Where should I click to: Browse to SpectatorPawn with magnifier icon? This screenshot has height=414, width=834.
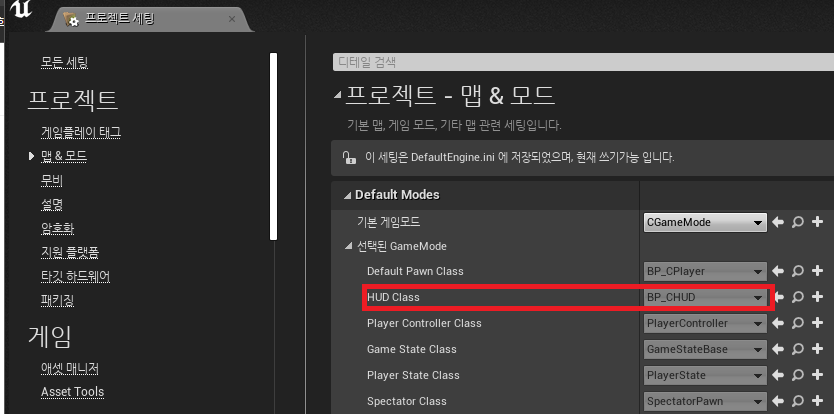coord(797,401)
